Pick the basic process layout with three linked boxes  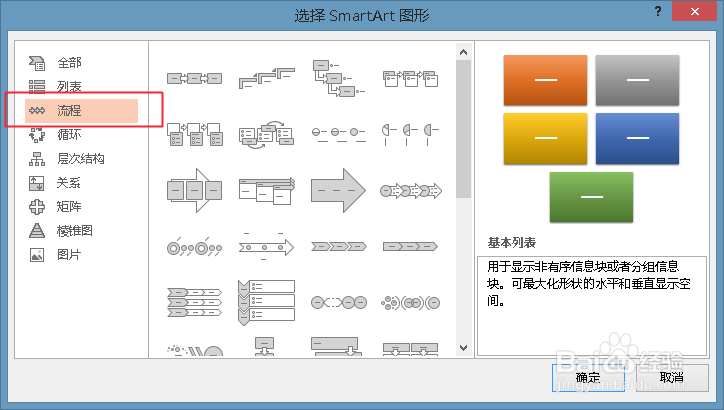[x=194, y=78]
